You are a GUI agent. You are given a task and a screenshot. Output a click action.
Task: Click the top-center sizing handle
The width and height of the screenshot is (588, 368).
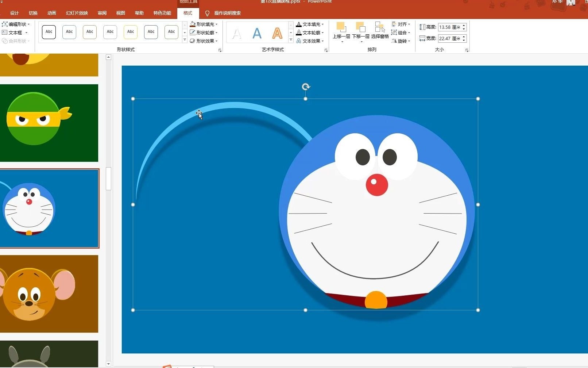(305, 99)
